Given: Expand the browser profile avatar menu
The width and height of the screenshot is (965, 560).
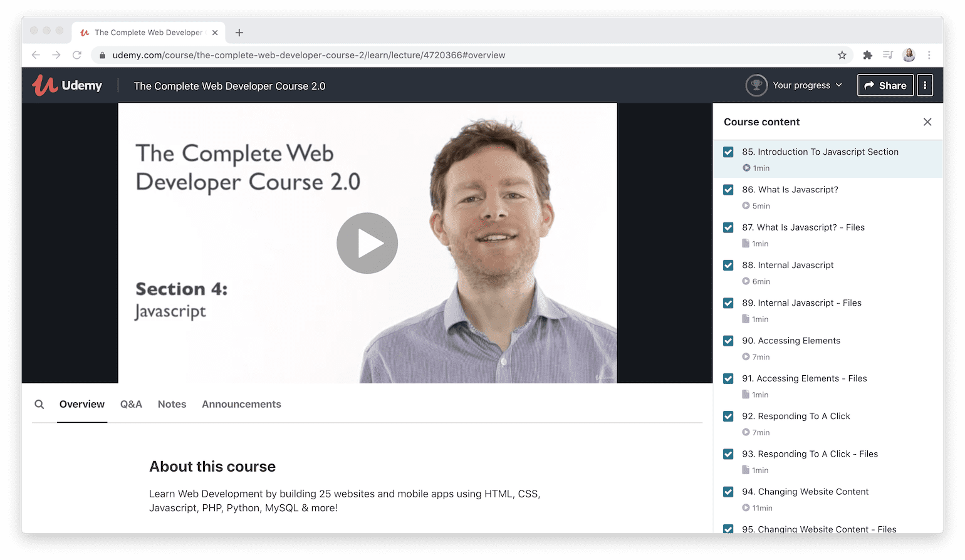Looking at the screenshot, I should pos(909,55).
